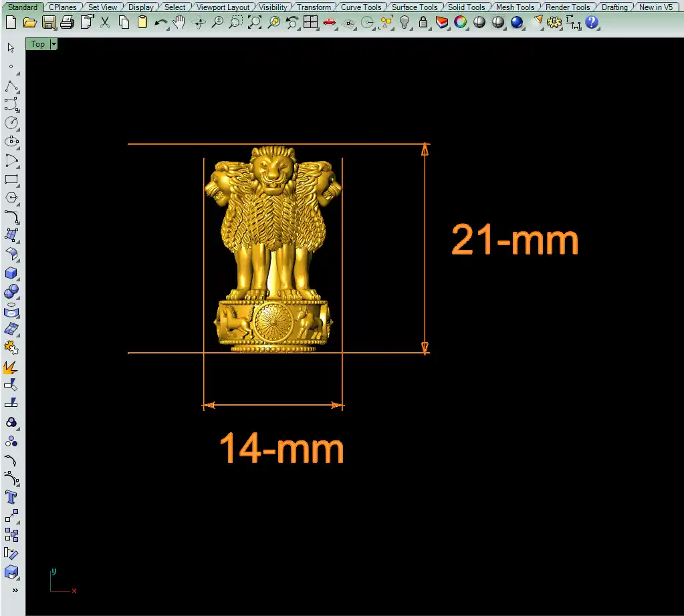
Task: Undo the last action
Action: pos(160,22)
